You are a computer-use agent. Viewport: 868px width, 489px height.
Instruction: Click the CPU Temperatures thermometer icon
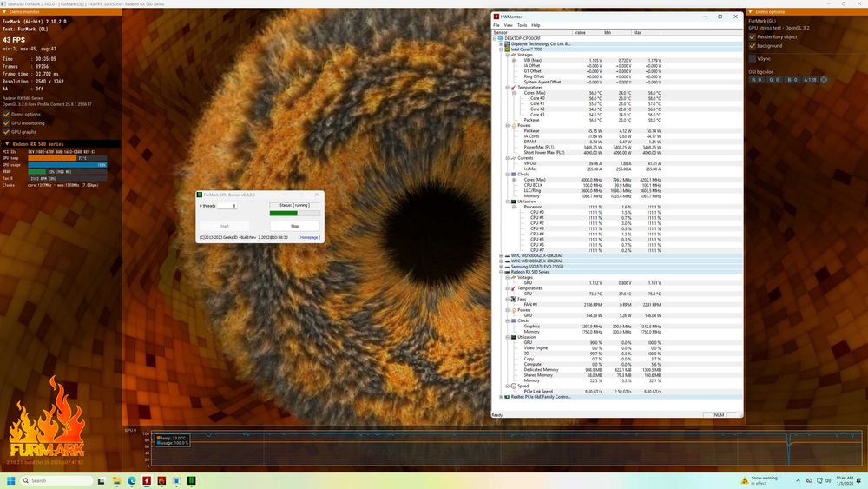tap(514, 88)
